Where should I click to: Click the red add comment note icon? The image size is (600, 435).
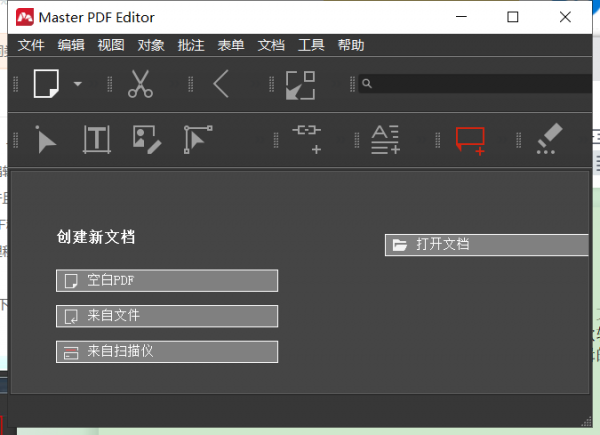tap(470, 141)
